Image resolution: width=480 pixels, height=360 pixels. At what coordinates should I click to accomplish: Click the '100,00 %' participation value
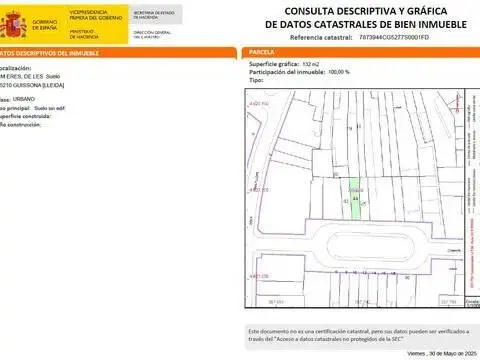pos(339,72)
